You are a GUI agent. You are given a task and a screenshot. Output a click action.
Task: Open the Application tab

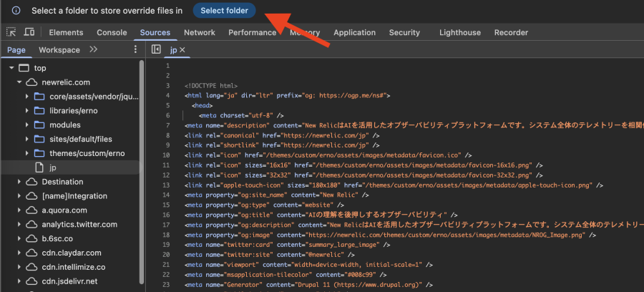(354, 32)
